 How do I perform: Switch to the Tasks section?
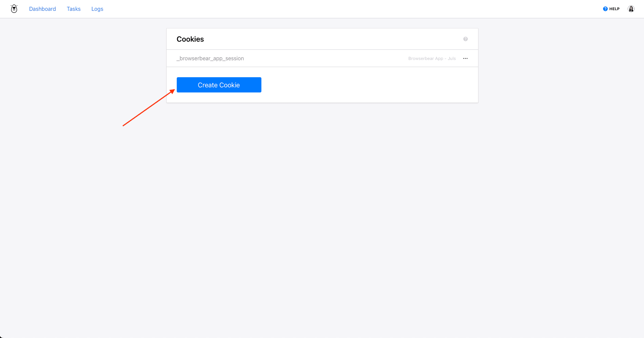tap(73, 9)
